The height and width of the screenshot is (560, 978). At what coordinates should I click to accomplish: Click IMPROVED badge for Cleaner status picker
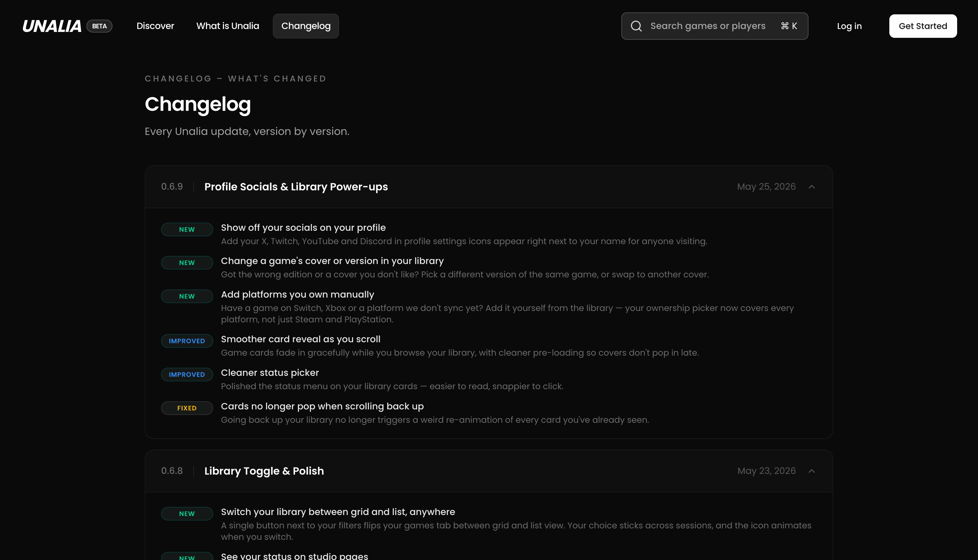coord(187,375)
